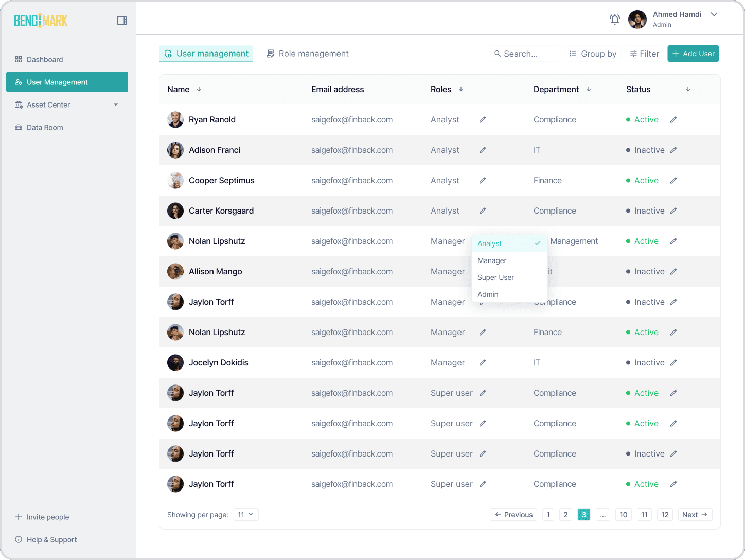
Task: Edit role for Jocelyn Dokidis
Action: coord(483,362)
